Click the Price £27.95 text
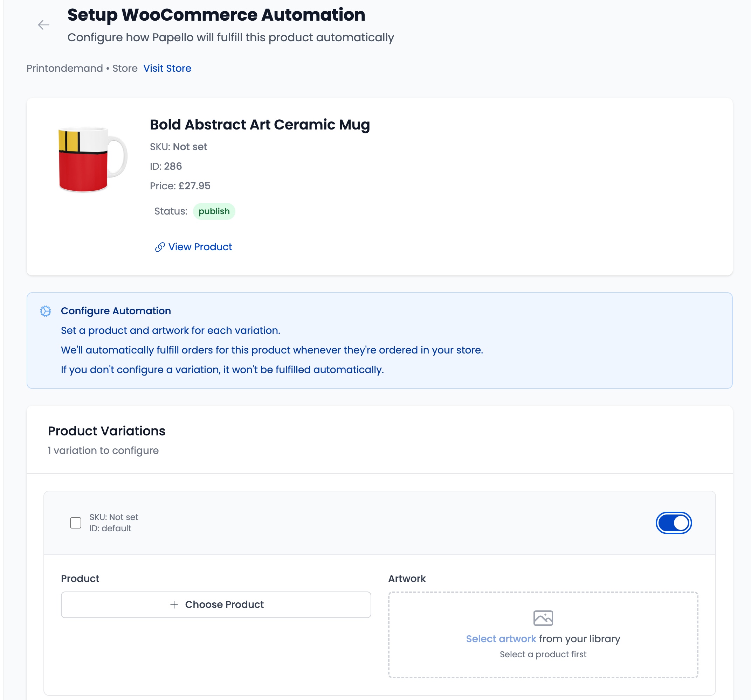751x700 pixels. point(180,186)
